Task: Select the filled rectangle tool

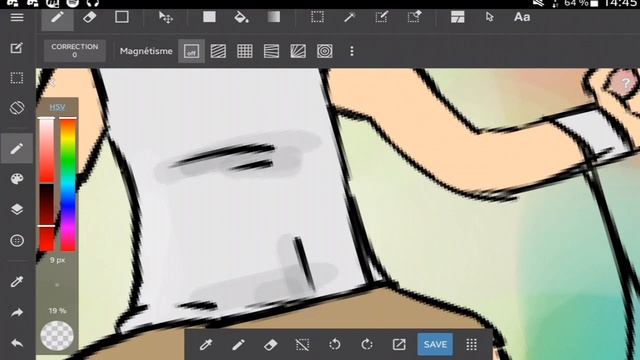Action: [209, 17]
